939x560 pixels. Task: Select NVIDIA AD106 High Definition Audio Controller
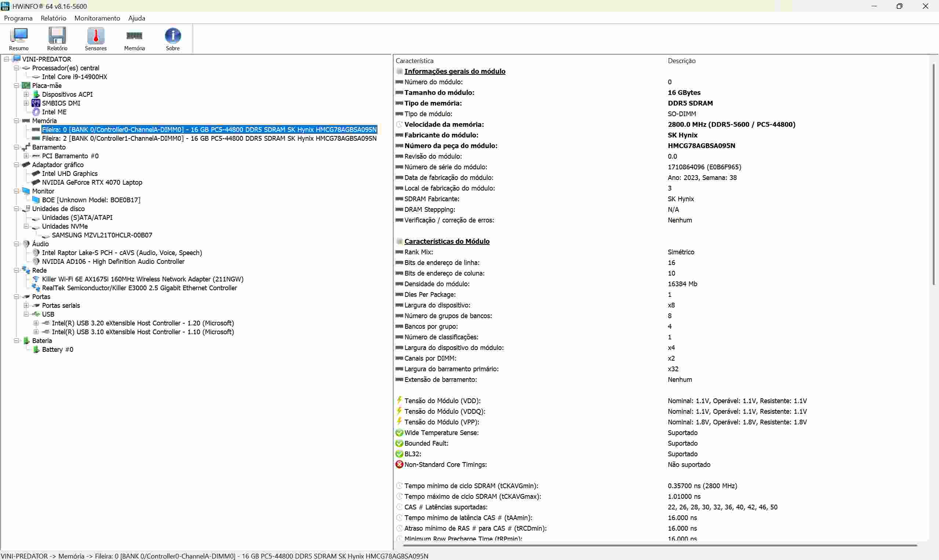tap(113, 262)
